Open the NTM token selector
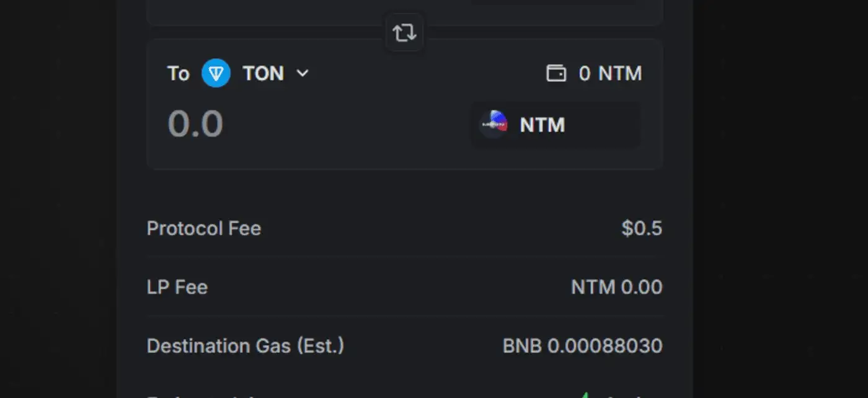 (x=555, y=125)
